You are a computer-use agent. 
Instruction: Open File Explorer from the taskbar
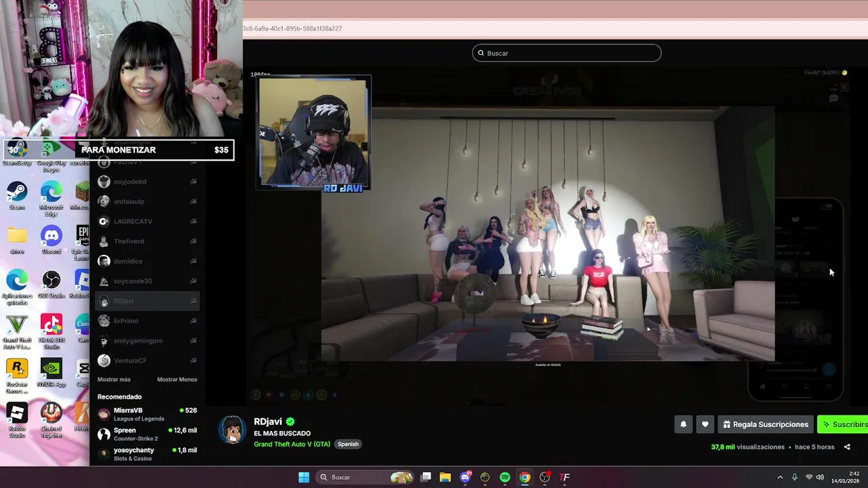coord(445,477)
